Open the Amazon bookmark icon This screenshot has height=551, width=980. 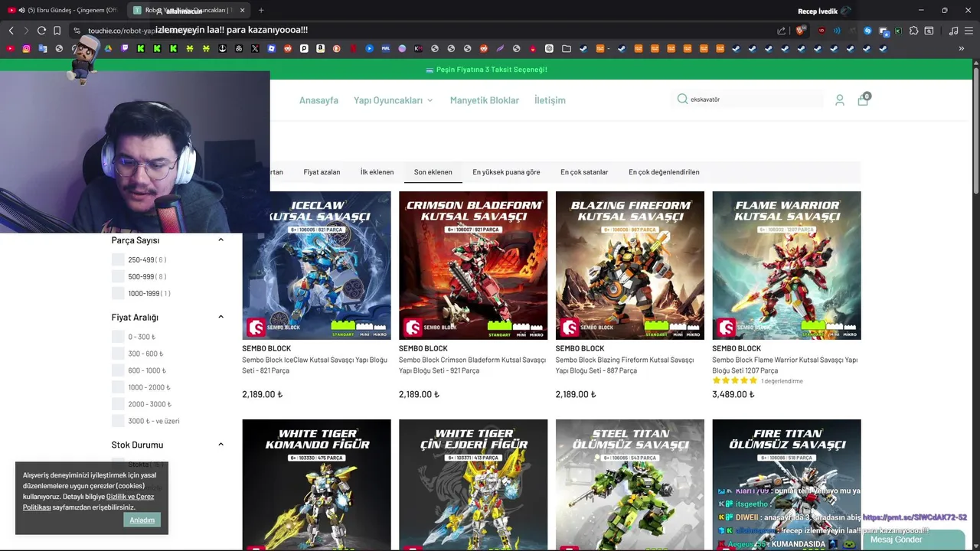coord(320,48)
